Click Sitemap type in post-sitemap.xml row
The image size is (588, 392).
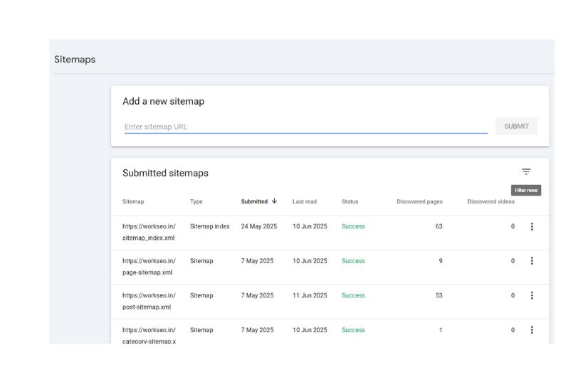201,295
